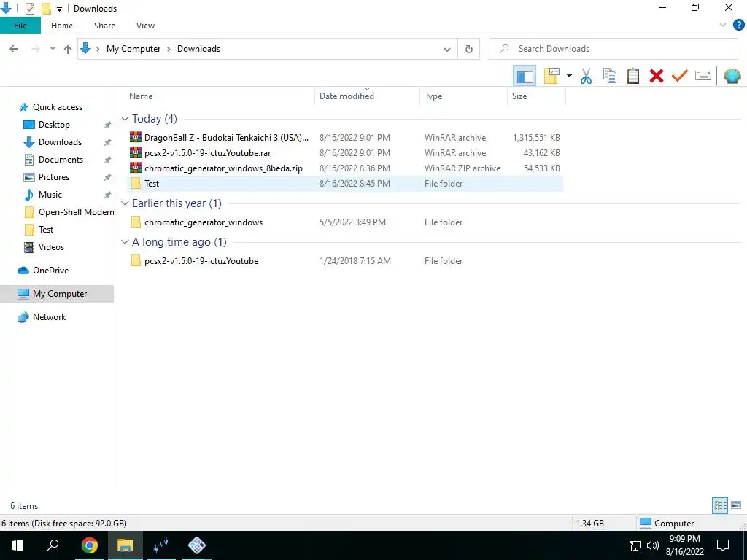747x560 pixels.
Task: Click the Search Downloads field
Action: tap(614, 49)
